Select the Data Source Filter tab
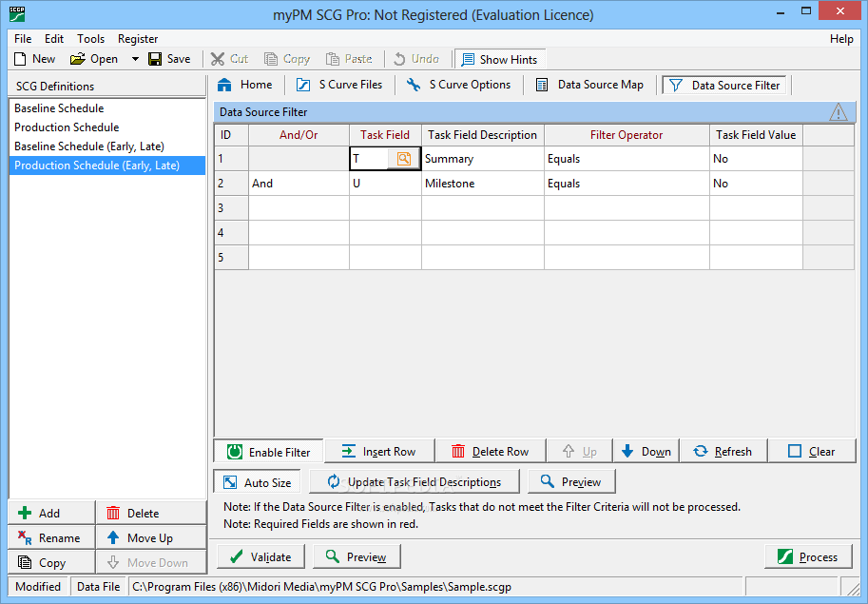 pos(724,86)
